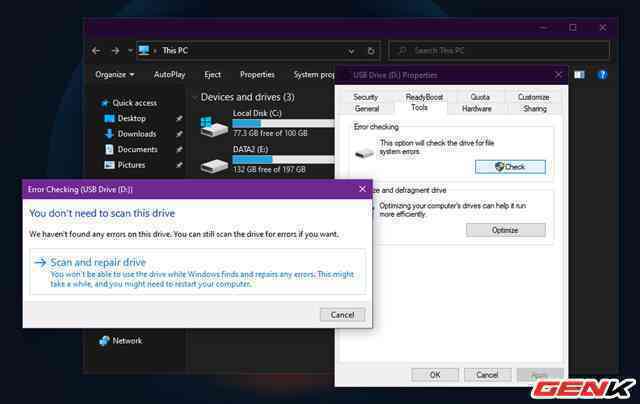Click the pin icon beside Downloads
Viewport: 640px width, 404px height.
click(x=179, y=134)
